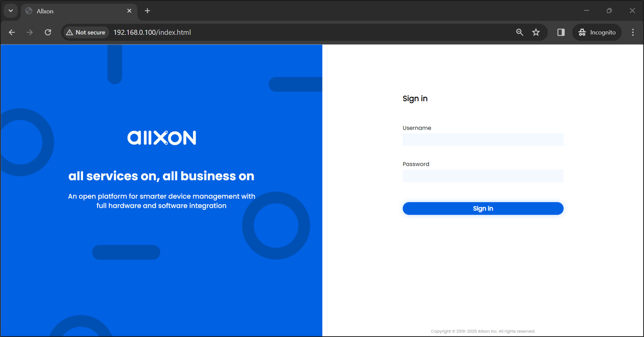Open the Not secure site info badge

[86, 32]
